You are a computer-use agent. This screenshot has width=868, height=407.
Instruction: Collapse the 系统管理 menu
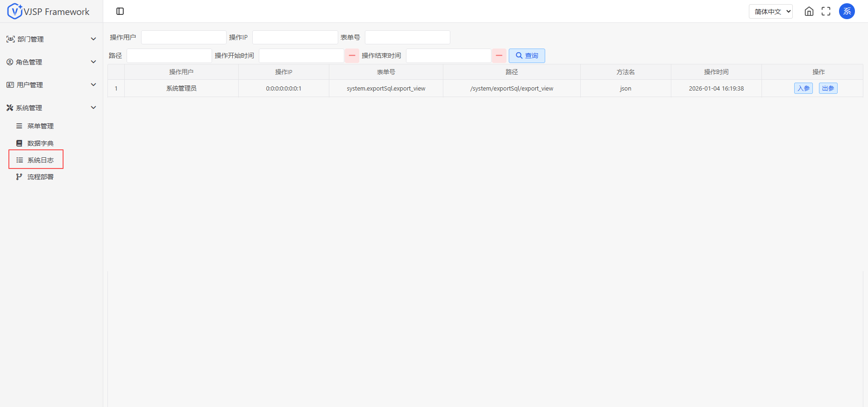(x=51, y=108)
